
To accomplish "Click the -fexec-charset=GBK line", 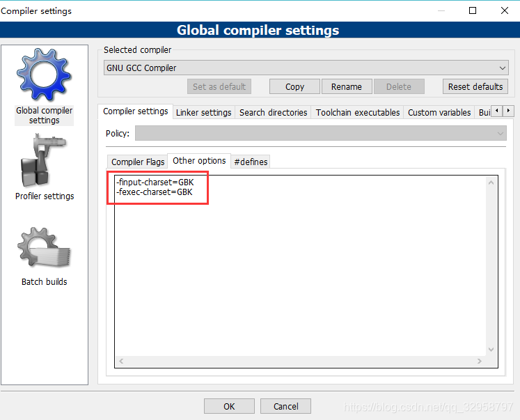I will pos(155,192).
